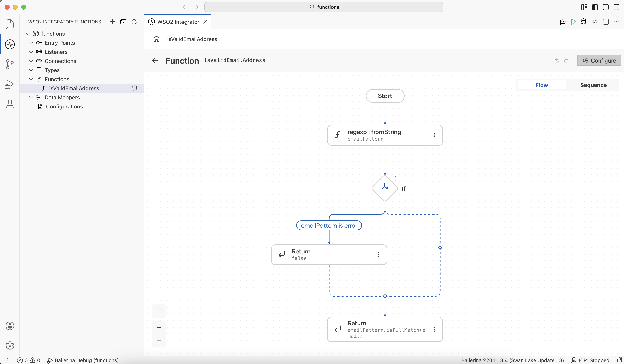Open the regexp:fromString node options menu
The width and height of the screenshot is (624, 364).
tap(434, 135)
